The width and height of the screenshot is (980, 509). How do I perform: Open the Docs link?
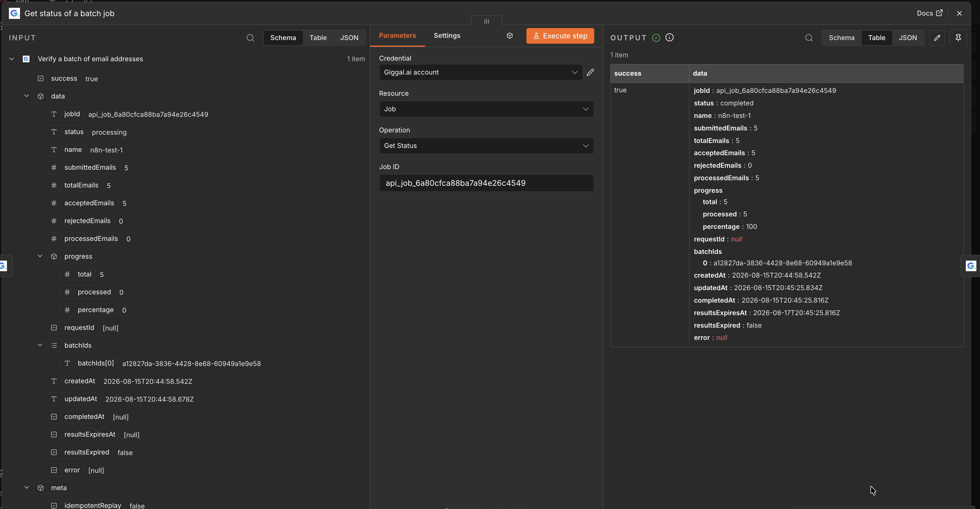[929, 13]
